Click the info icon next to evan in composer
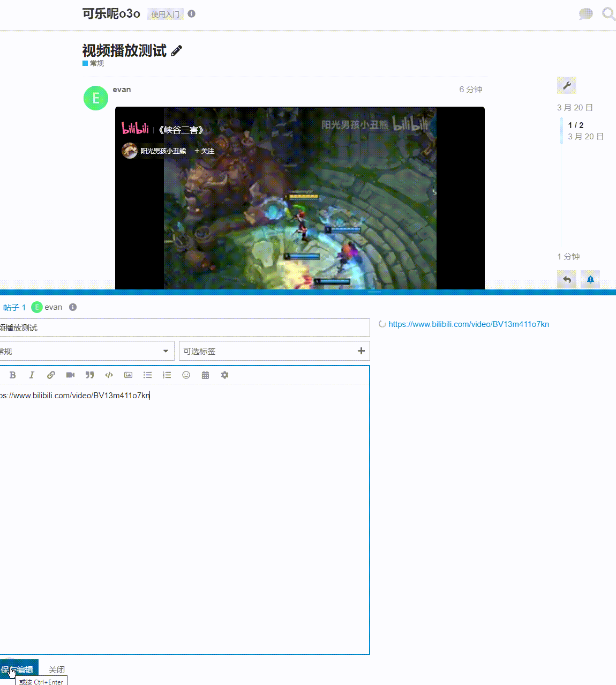616x685 pixels. (x=73, y=307)
